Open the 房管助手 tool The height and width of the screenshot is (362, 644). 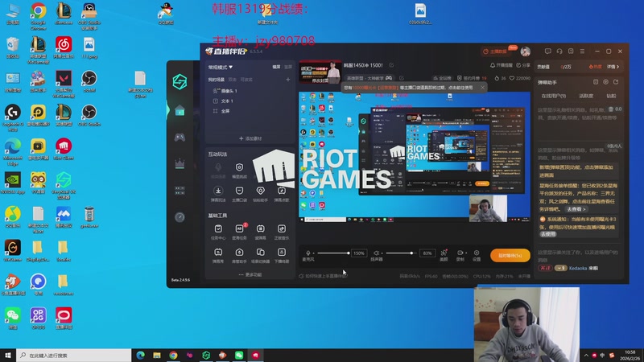pyautogui.click(x=239, y=255)
